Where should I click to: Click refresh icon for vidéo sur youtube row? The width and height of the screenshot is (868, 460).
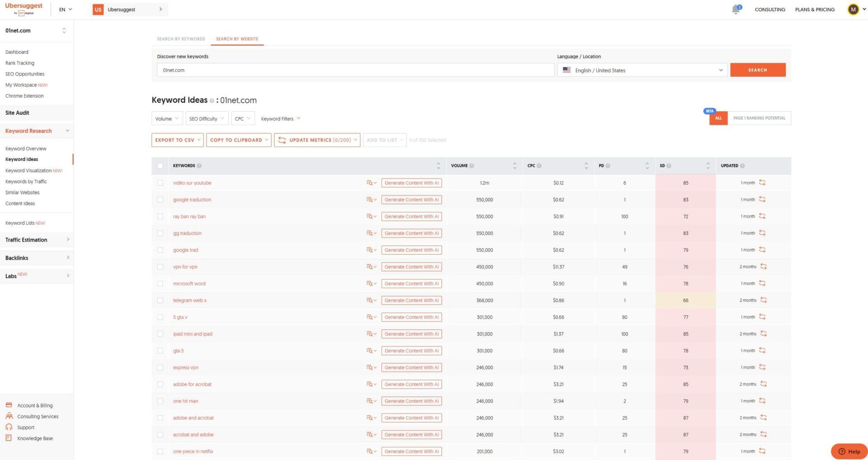[762, 182]
